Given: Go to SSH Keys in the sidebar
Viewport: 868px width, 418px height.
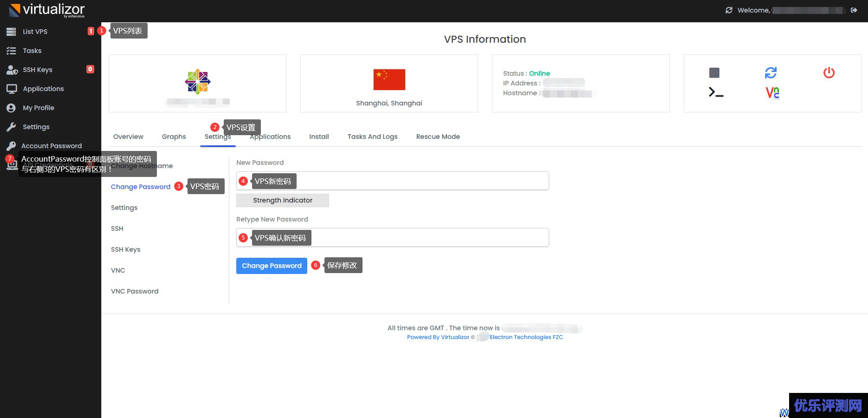Looking at the screenshot, I should tap(38, 70).
